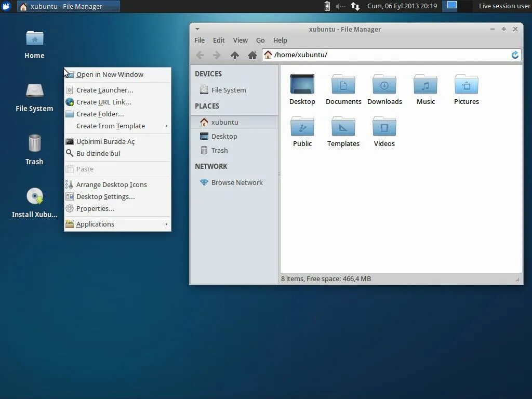Choose Create Launcher from context menu
This screenshot has height=399, width=532.
tap(118, 90)
